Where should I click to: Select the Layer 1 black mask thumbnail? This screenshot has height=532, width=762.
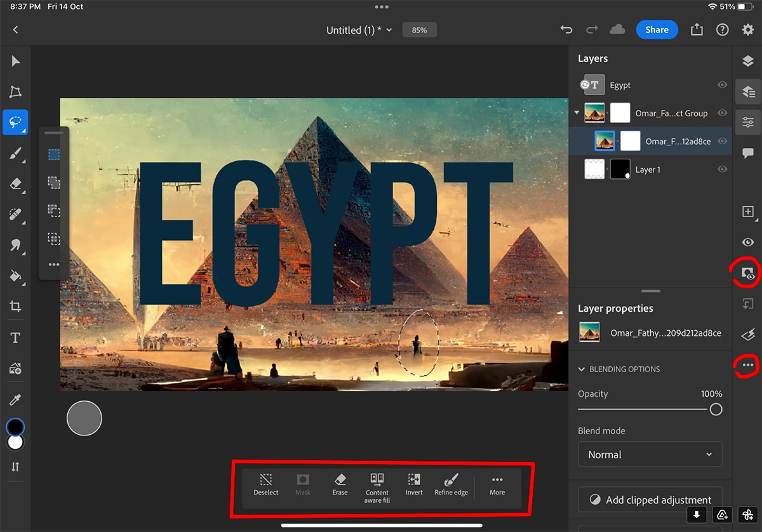(620, 170)
